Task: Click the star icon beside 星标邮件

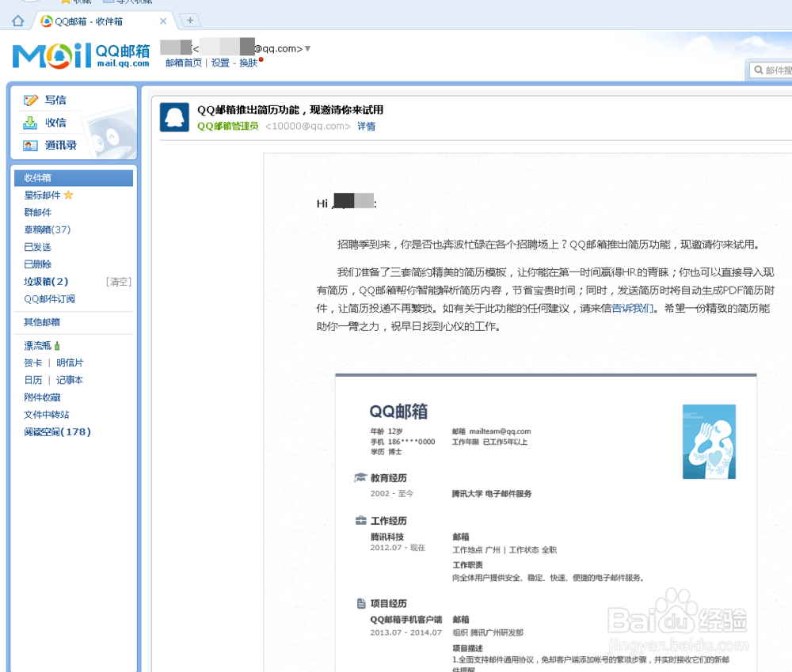Action: (x=68, y=195)
